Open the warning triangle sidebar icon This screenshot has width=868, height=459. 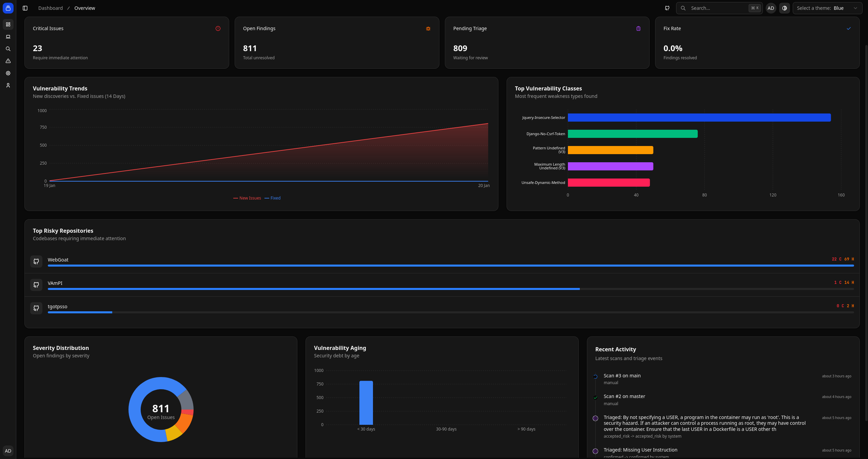click(8, 61)
